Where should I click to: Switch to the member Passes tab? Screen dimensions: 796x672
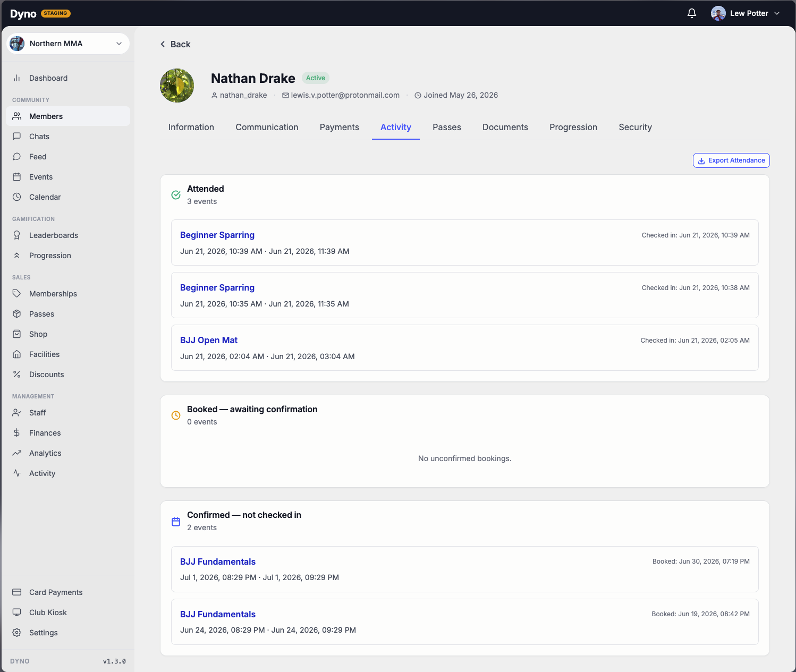click(447, 127)
